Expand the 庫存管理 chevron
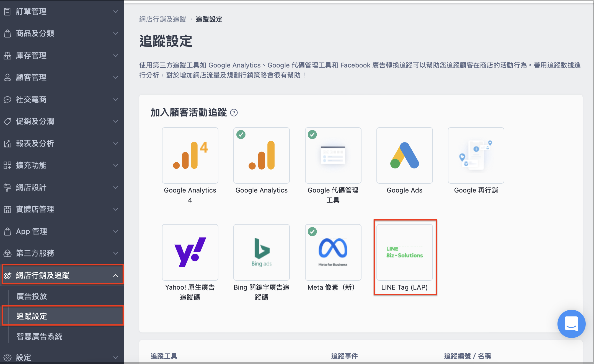594x364 pixels. (x=116, y=56)
